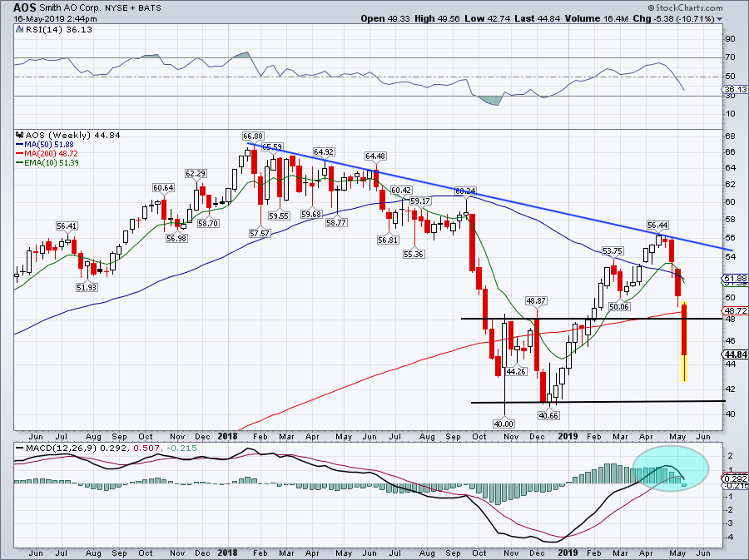
Task: Click the 36.13 RSI value tag on right axis
Action: [x=734, y=89]
